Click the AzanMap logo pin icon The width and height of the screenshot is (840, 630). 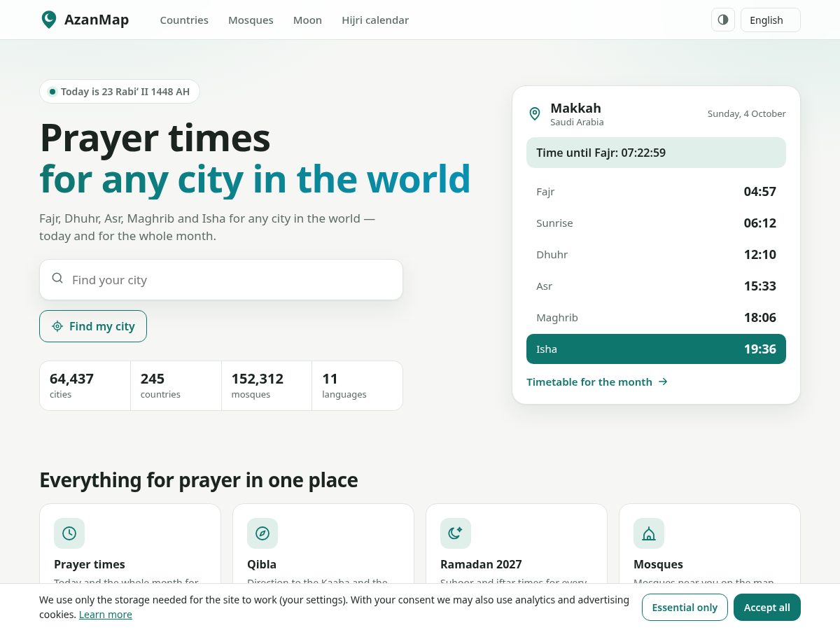(48, 20)
